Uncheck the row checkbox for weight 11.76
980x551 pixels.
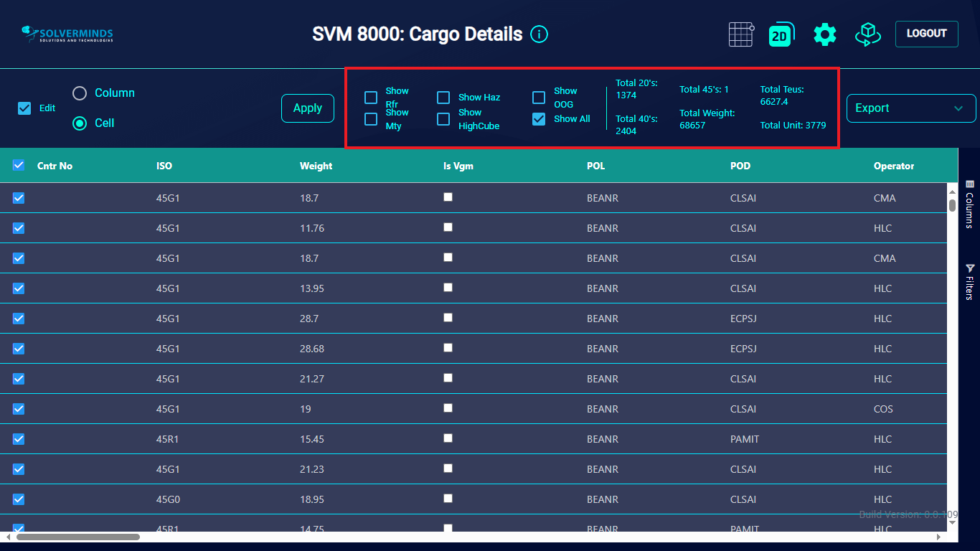[19, 228]
